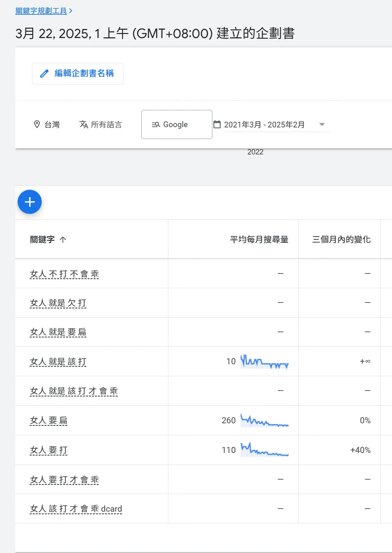The height and width of the screenshot is (553, 392).
Task: Open the 關鍵字規劃工具 breadcrumb link
Action: point(41,11)
